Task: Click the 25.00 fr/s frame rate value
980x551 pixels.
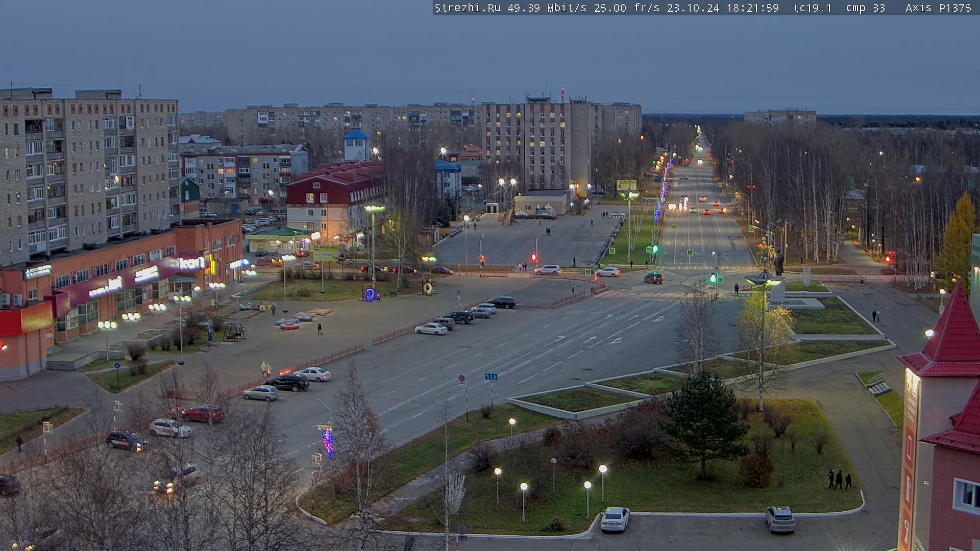Action: point(627,8)
